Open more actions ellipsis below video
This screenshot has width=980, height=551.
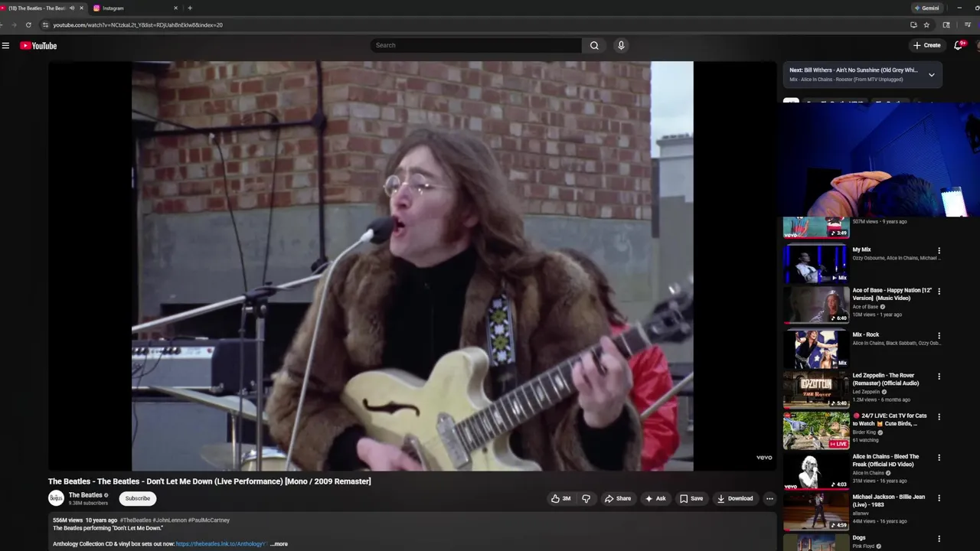(769, 498)
